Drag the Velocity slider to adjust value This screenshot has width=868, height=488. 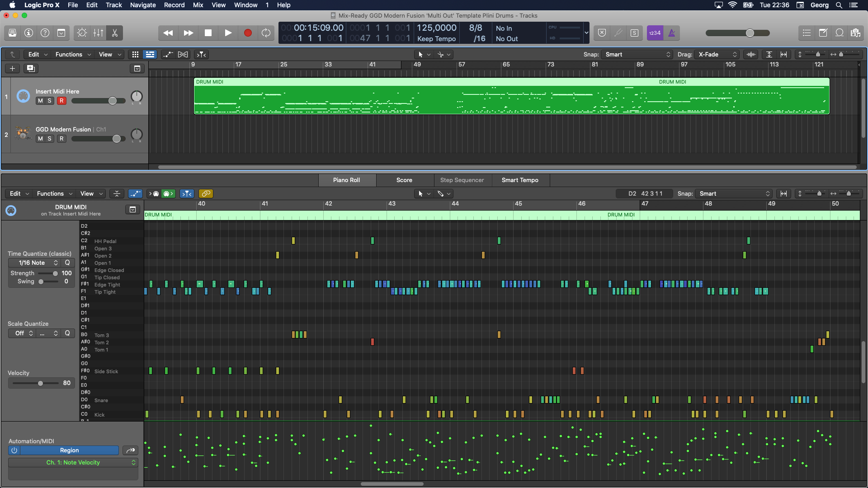[x=41, y=383]
